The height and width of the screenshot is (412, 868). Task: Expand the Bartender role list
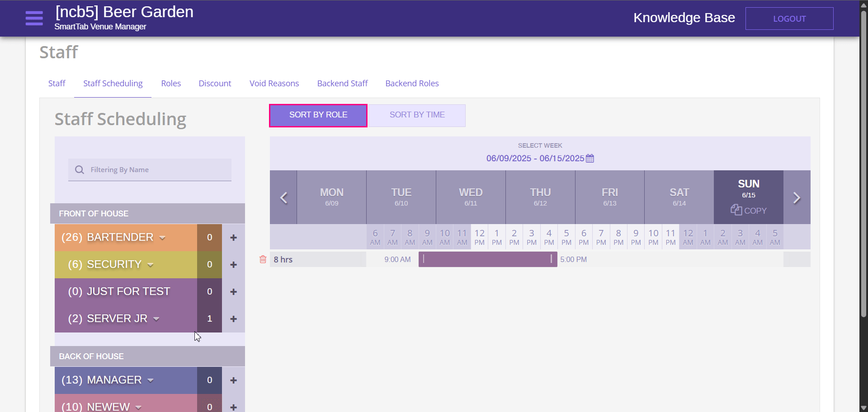(162, 238)
